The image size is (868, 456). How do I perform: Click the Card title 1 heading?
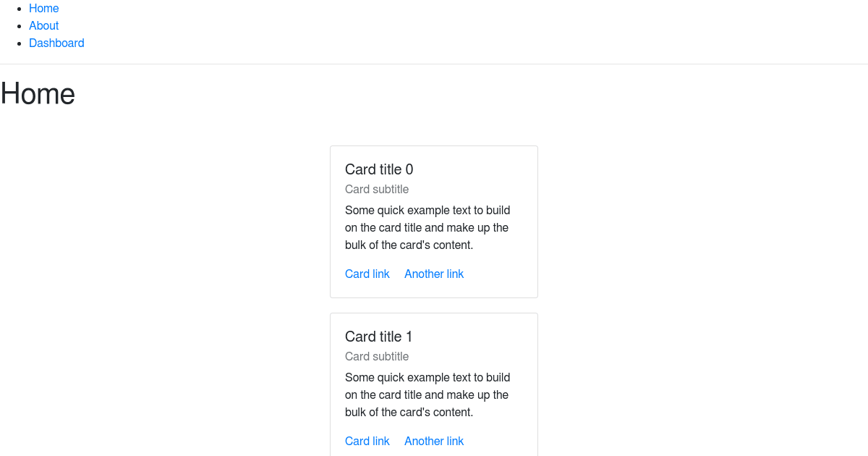click(379, 337)
